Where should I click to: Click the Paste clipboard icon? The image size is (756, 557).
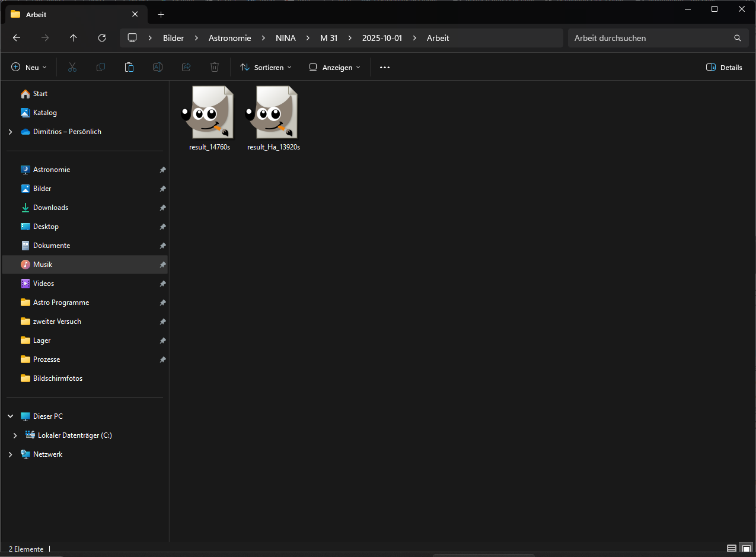click(129, 68)
